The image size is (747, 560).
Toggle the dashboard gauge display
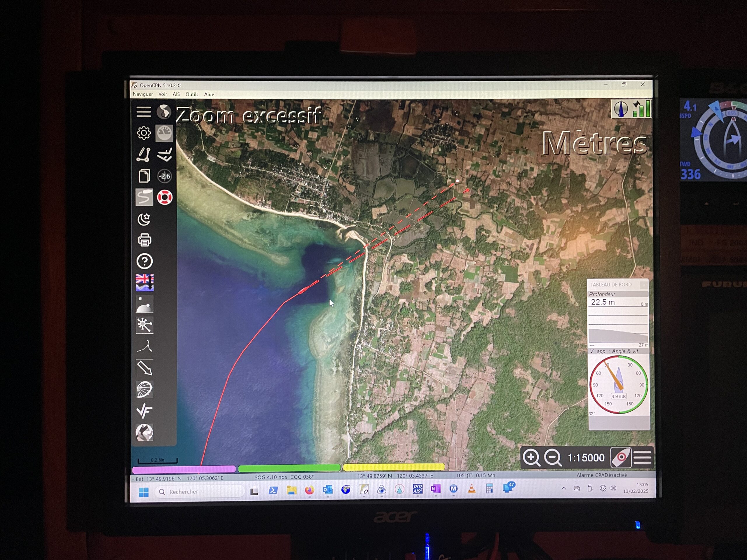(165, 133)
